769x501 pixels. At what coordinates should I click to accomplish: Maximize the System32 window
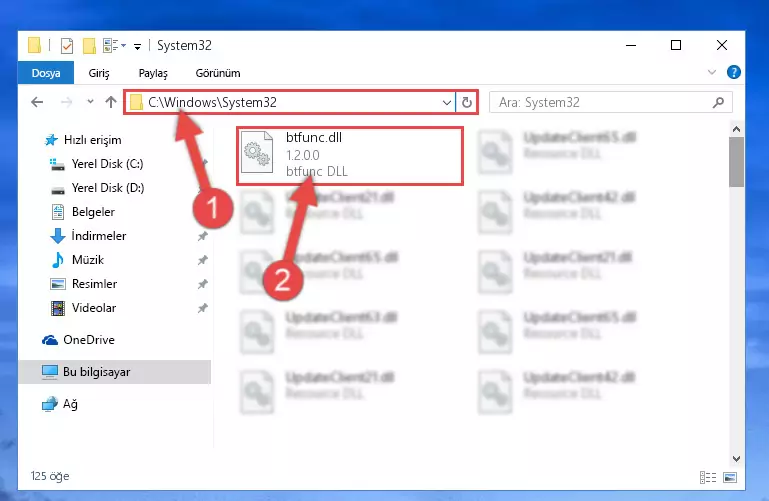tap(676, 45)
